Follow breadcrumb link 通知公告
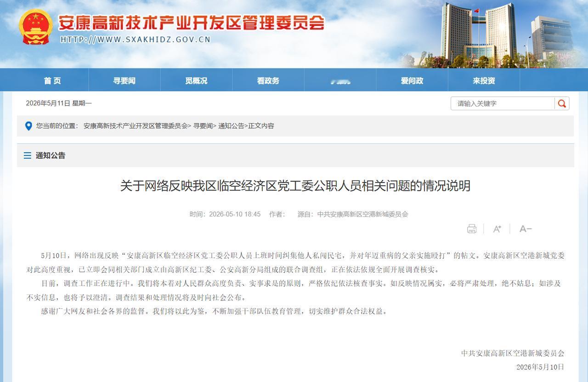Image resolution: width=588 pixels, height=382 pixels. tap(231, 126)
